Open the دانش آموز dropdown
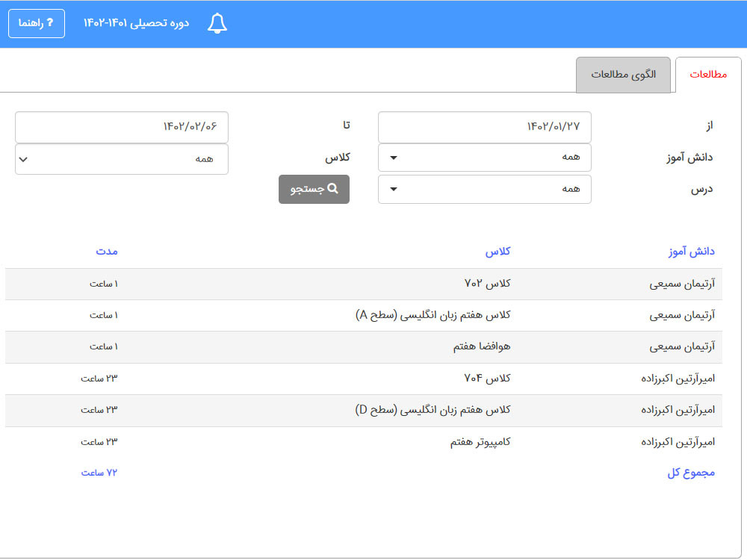Image resolution: width=747 pixels, height=560 pixels. coord(485,157)
